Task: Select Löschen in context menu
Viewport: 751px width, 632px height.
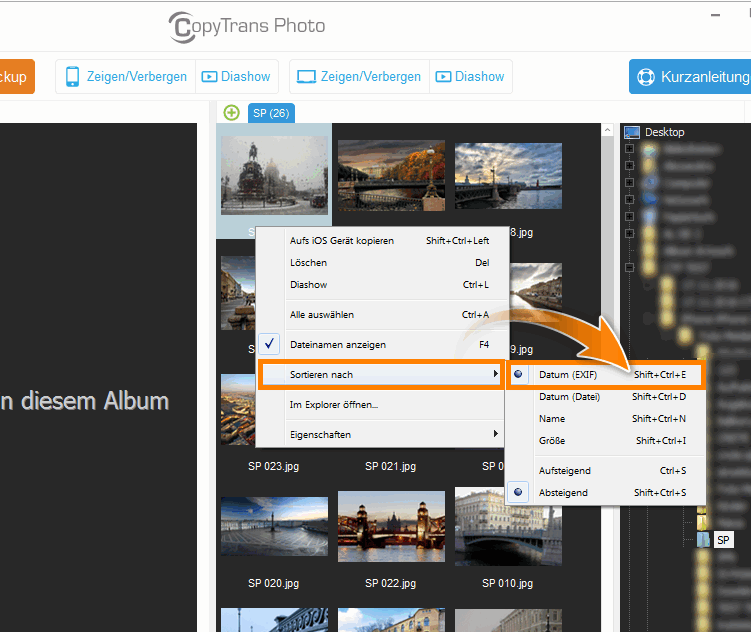Action: [381, 263]
